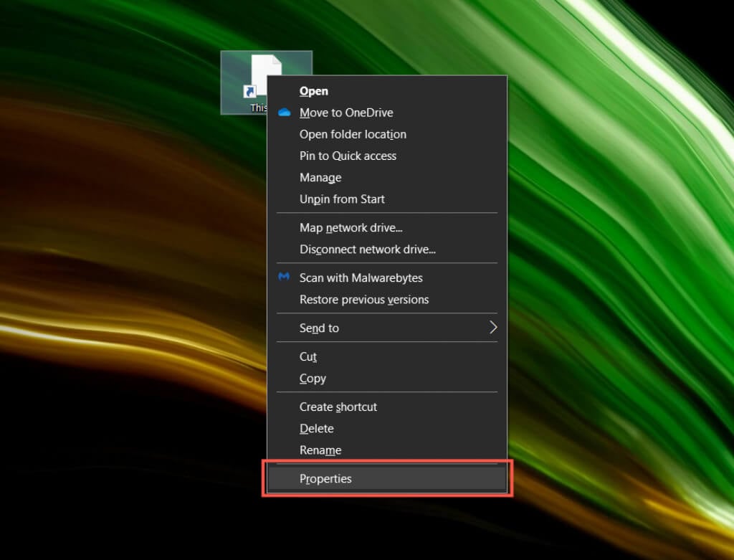Choose Open from the context menu
The image size is (734, 560).
click(x=314, y=91)
